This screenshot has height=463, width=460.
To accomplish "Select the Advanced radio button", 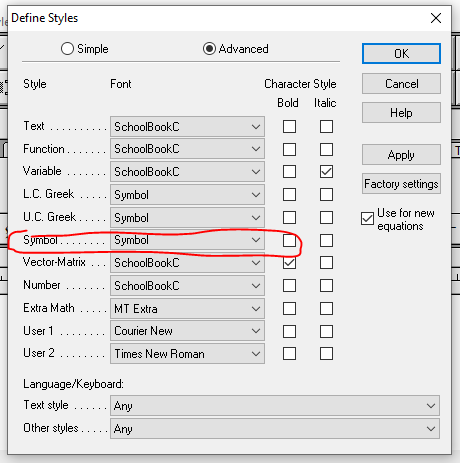I will (209, 49).
